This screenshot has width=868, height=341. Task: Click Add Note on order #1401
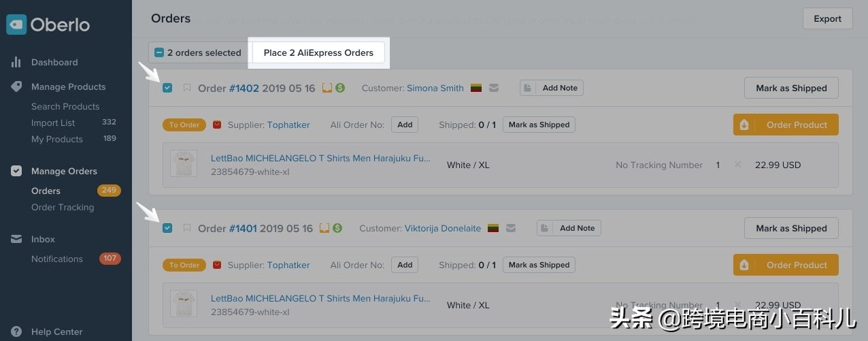[x=569, y=228]
